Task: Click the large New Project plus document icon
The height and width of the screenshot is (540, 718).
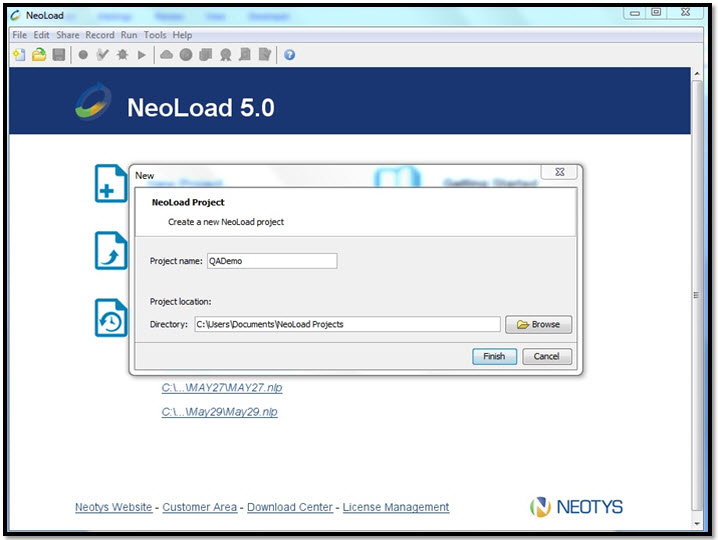Action: tap(111, 183)
